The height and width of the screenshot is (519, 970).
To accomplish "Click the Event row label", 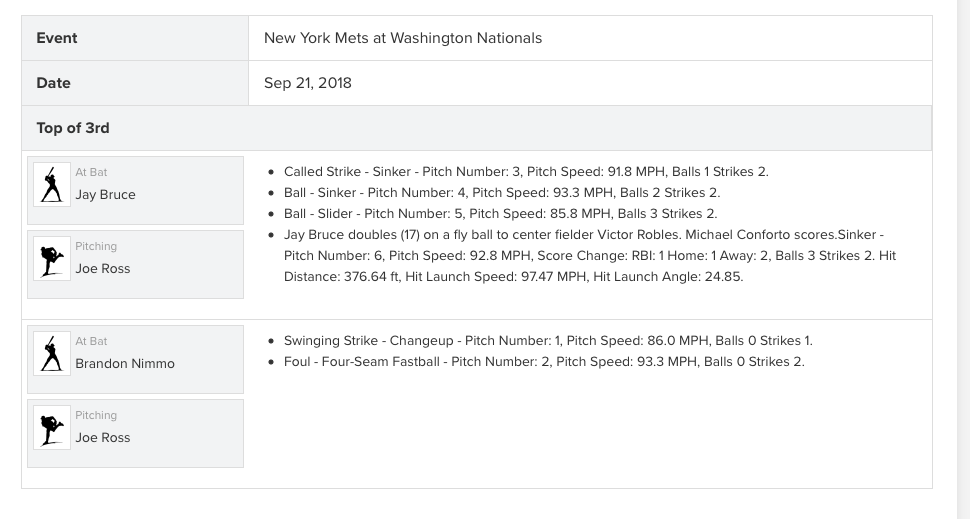I will [57, 38].
